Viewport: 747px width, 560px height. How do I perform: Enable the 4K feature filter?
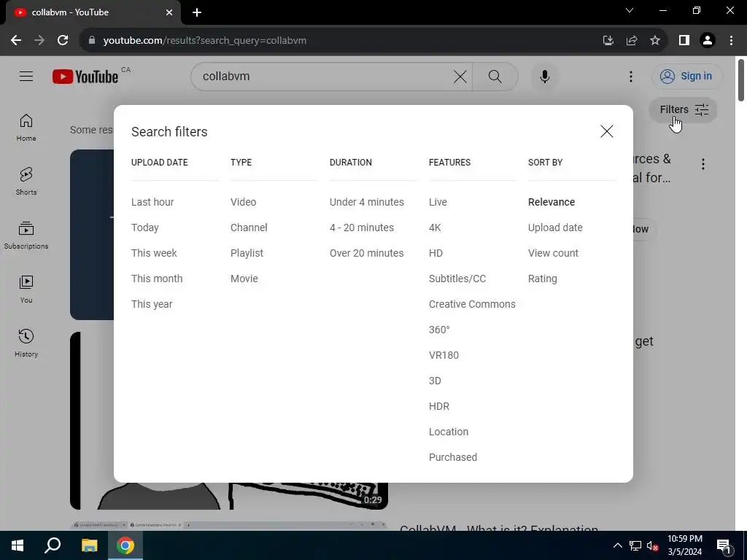pyautogui.click(x=435, y=227)
